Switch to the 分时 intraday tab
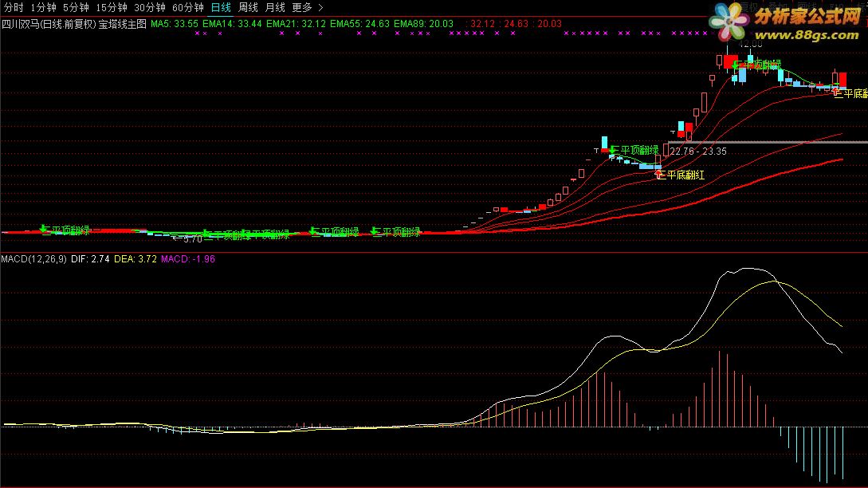Image resolution: width=868 pixels, height=488 pixels. 14,8
